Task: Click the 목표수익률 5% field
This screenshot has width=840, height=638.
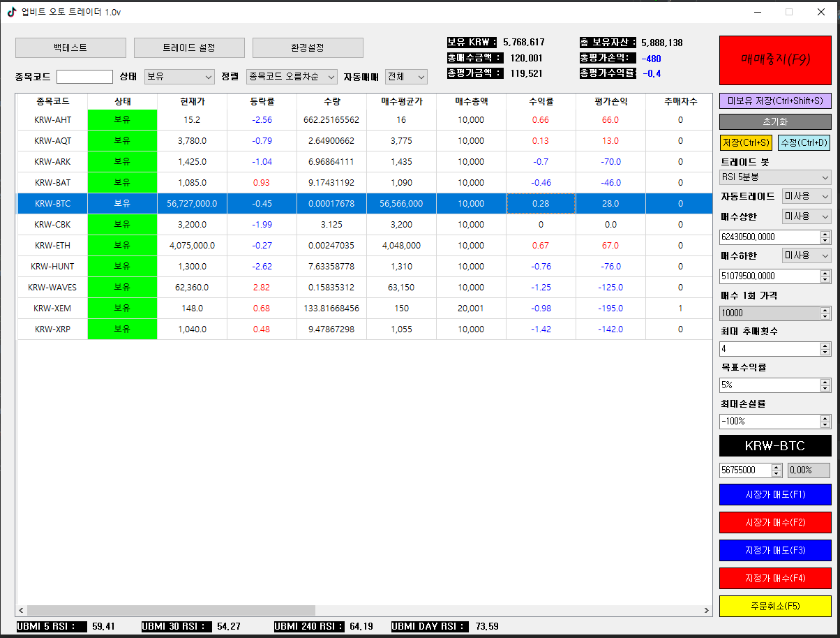Action: point(770,385)
